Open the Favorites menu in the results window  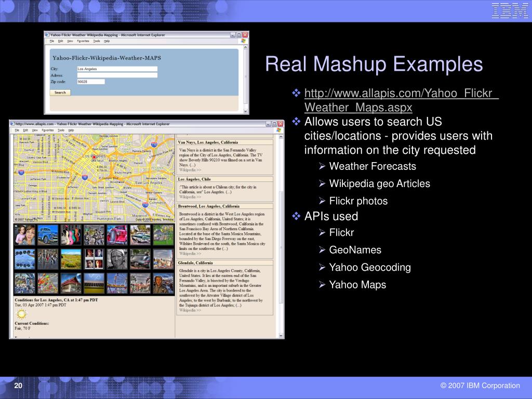tap(48, 130)
